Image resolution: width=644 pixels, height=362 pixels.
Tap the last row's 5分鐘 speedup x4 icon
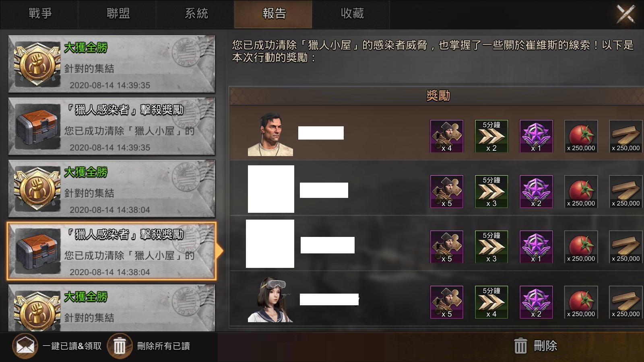point(491,302)
